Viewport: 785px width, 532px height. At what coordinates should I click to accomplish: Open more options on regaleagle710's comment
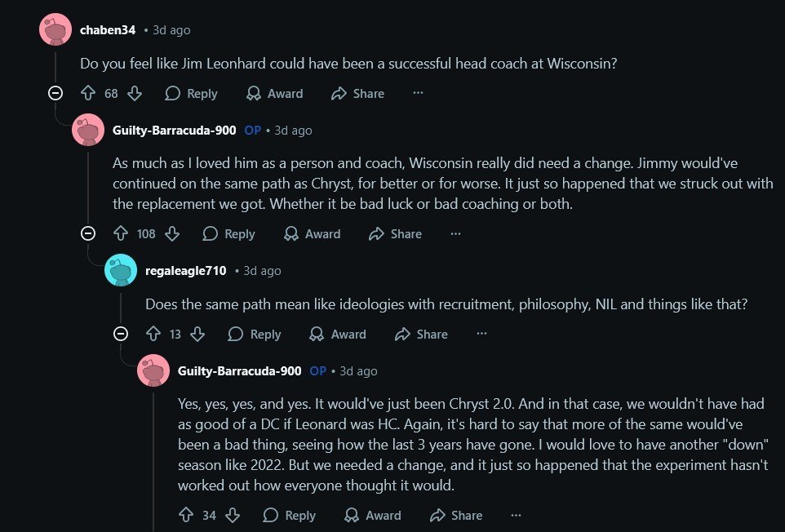(x=481, y=334)
